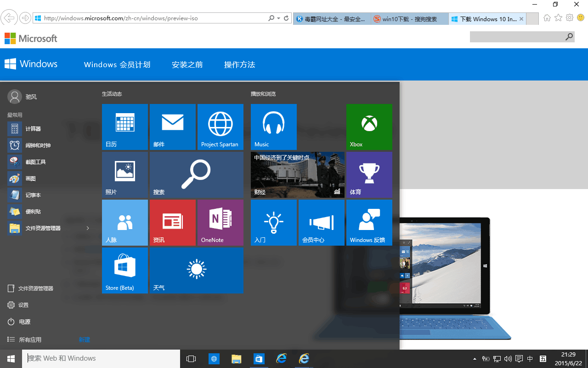Open the 邮件 mail tile
Viewport: 588px width, 368px height.
click(x=173, y=126)
